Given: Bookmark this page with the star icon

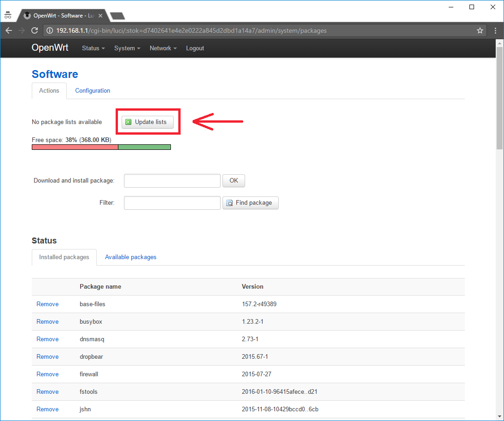Looking at the screenshot, I should (480, 30).
